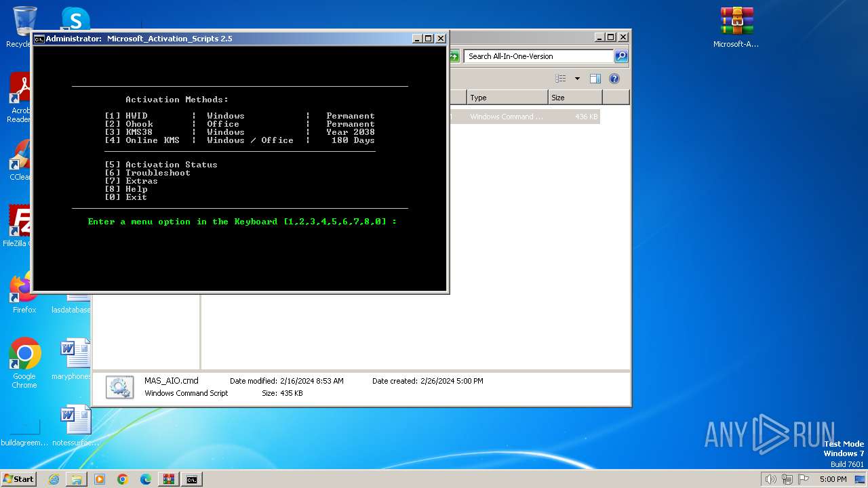Launch Windows Media Player from taskbar
This screenshot has height=488, width=868.
tap(100, 479)
